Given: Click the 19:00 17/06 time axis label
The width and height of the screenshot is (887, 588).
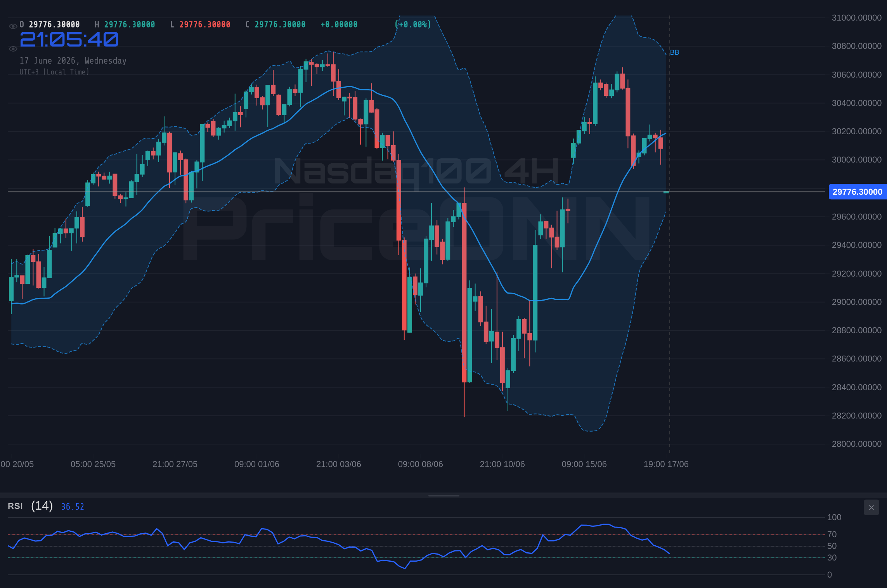Looking at the screenshot, I should tap(666, 464).
